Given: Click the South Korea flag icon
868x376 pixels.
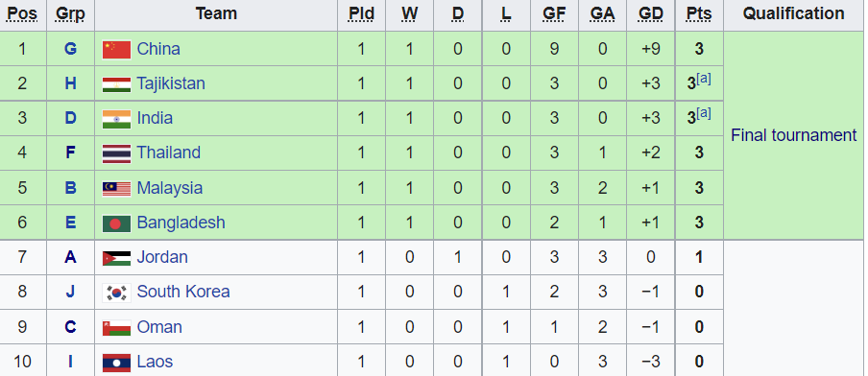Looking at the screenshot, I should pyautogui.click(x=116, y=293).
